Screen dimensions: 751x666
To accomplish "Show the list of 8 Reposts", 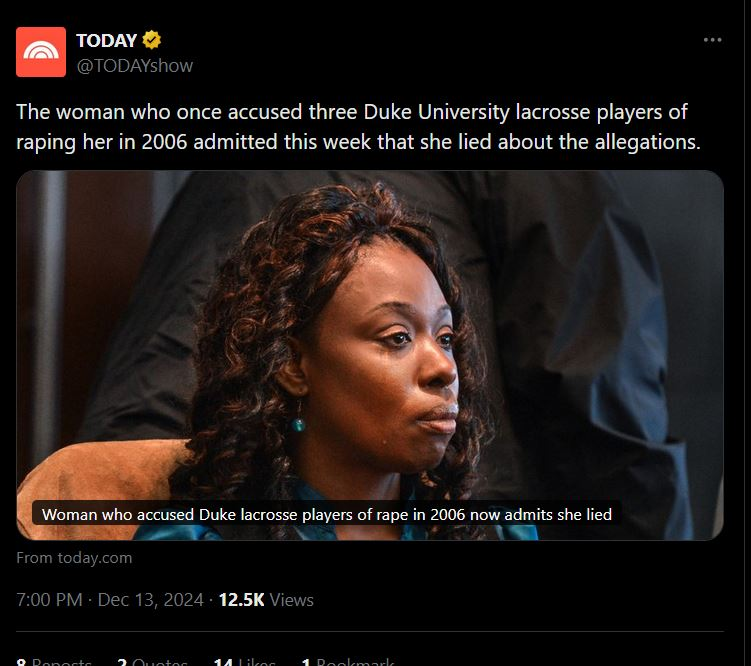I will [x=54, y=661].
